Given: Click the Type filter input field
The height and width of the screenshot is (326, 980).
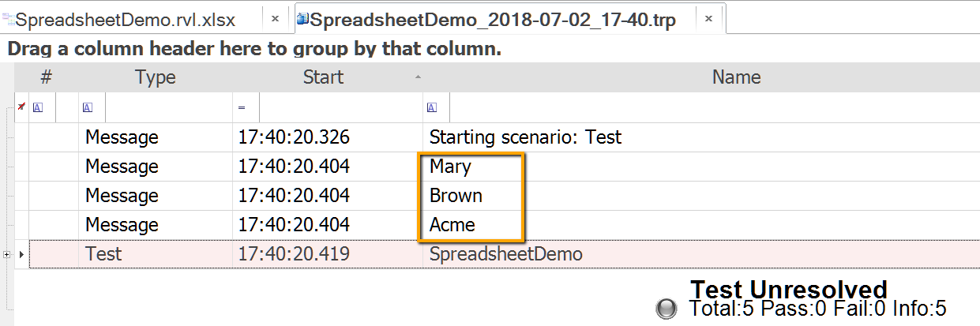Looking at the screenshot, I should click(169, 107).
